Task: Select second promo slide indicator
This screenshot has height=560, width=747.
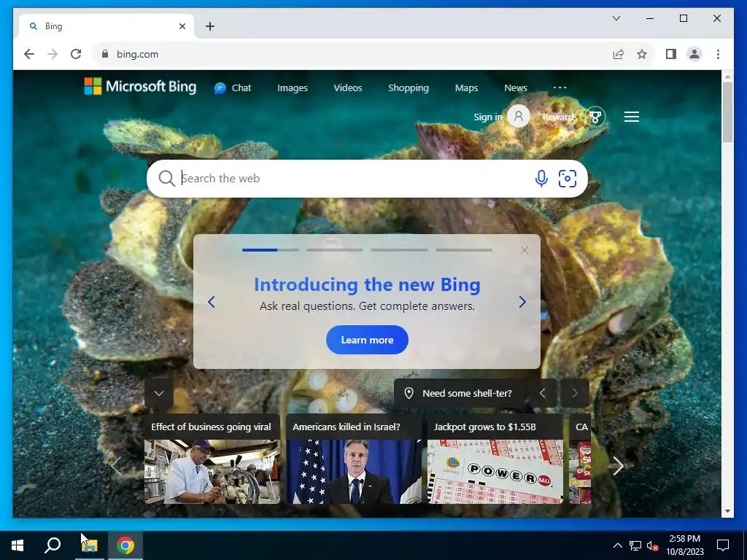Action: tap(335, 249)
